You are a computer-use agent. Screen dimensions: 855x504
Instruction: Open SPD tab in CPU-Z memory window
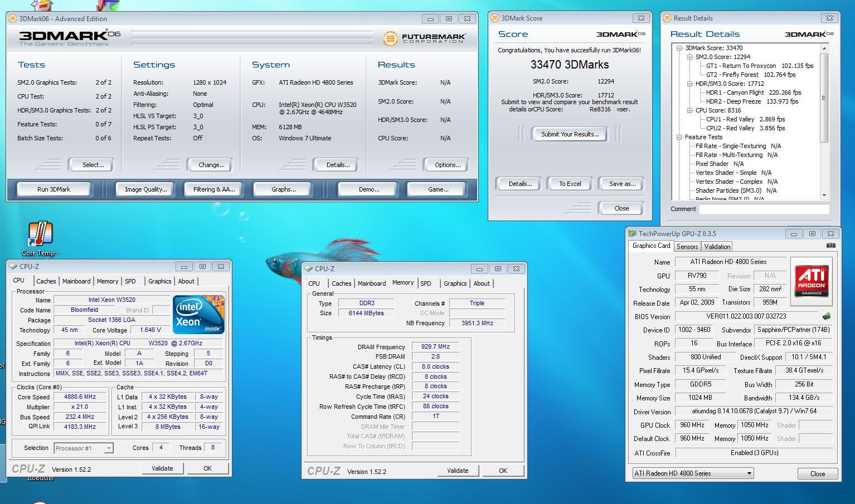coord(425,283)
